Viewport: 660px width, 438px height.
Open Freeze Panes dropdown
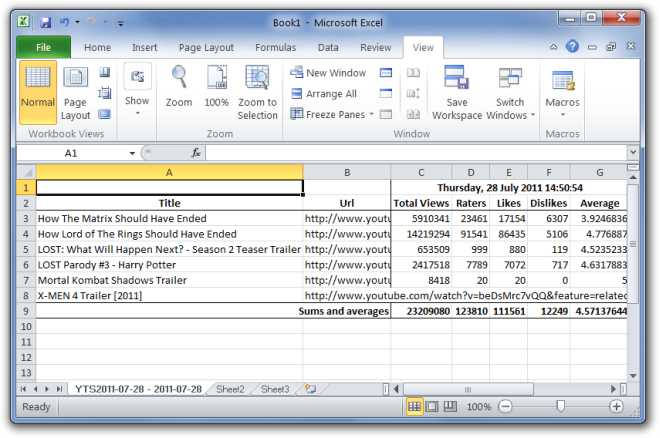point(332,114)
